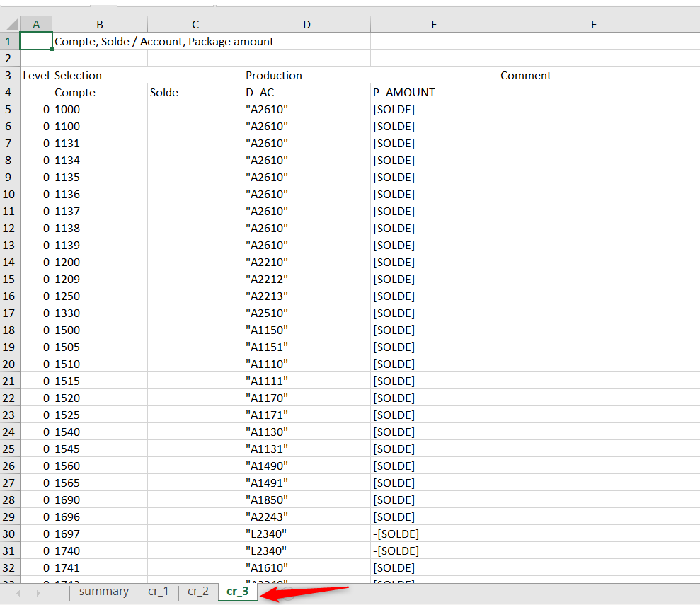
Task: Select row 1 header
Action: tap(9, 41)
